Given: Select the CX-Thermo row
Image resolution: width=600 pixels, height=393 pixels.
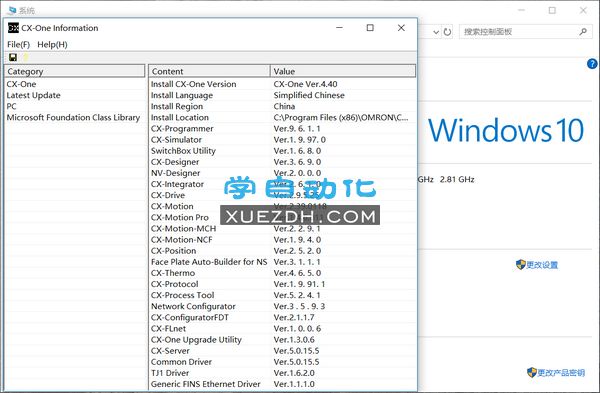Looking at the screenshot, I should click(x=282, y=273).
